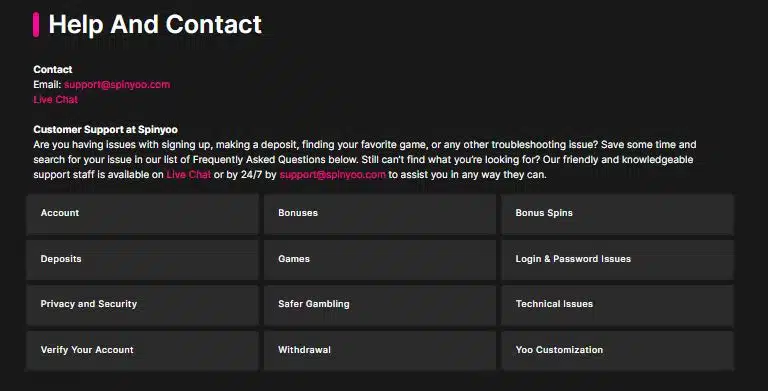Open the Bonus Spins help topic

pos(617,214)
